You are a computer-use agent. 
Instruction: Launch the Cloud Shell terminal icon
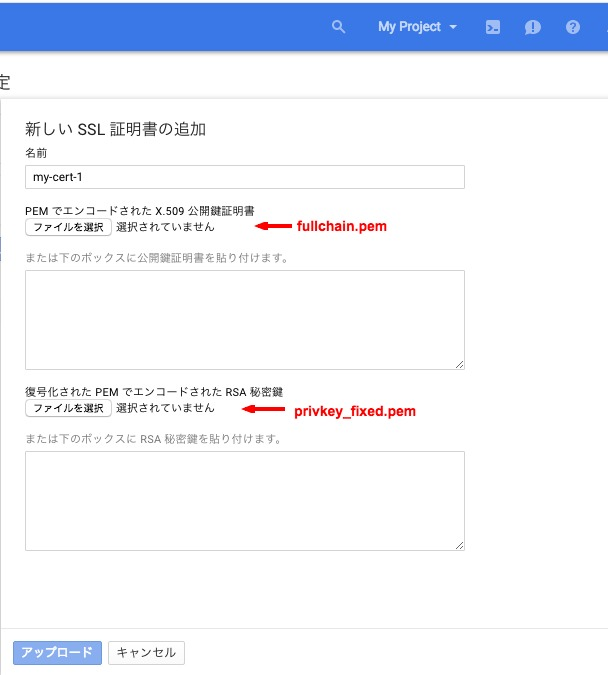pos(493,27)
